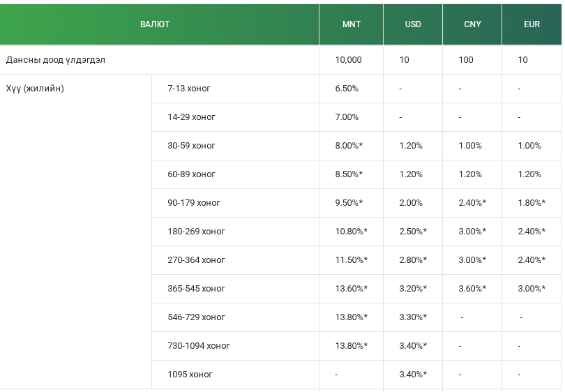Click the 6.50% MNT rate cell
The height and width of the screenshot is (392, 565).
(x=347, y=89)
